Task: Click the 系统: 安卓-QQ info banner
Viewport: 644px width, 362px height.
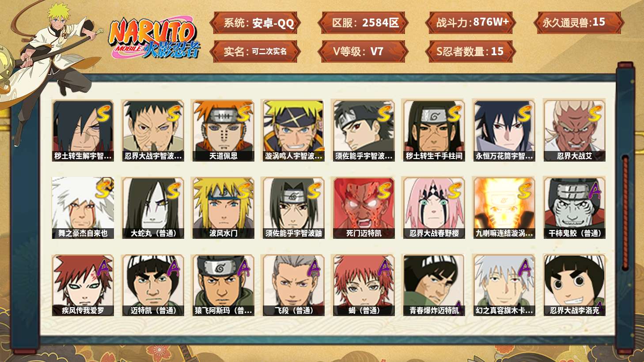Action: click(255, 23)
